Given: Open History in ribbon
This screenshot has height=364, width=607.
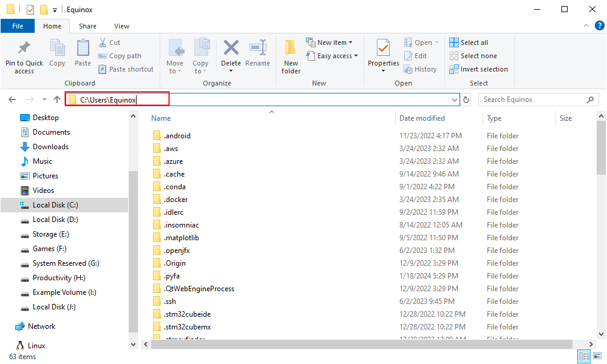Looking at the screenshot, I should (x=420, y=69).
